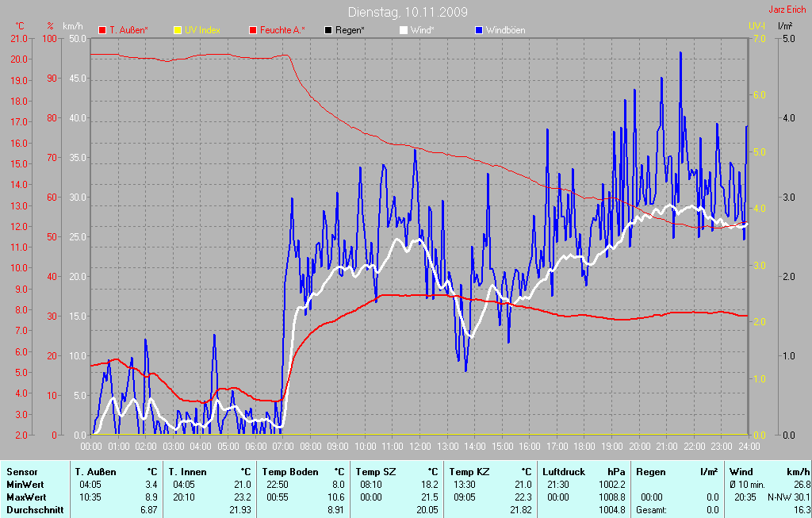812x518 pixels.
Task: Click the yellow UV Index legend square
Action: click(x=178, y=30)
